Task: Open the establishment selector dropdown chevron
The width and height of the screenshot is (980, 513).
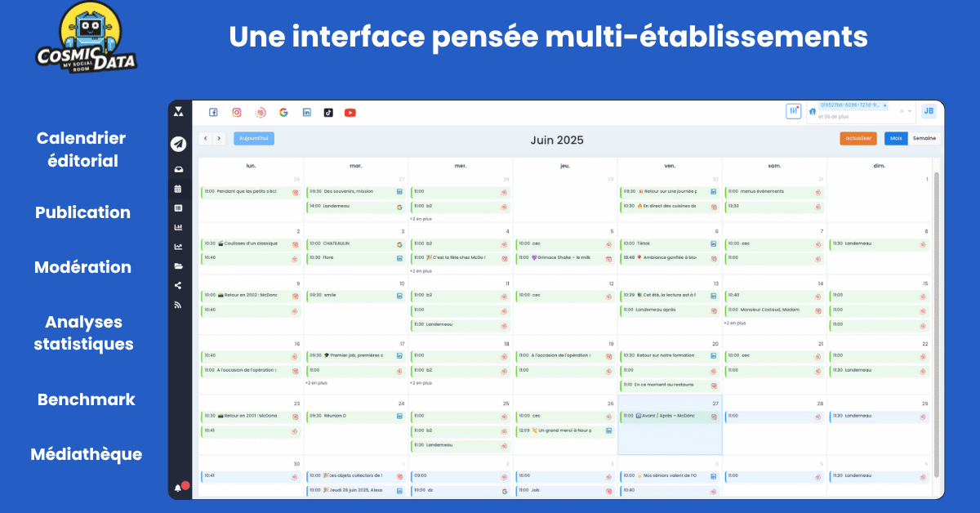Action: (x=910, y=111)
